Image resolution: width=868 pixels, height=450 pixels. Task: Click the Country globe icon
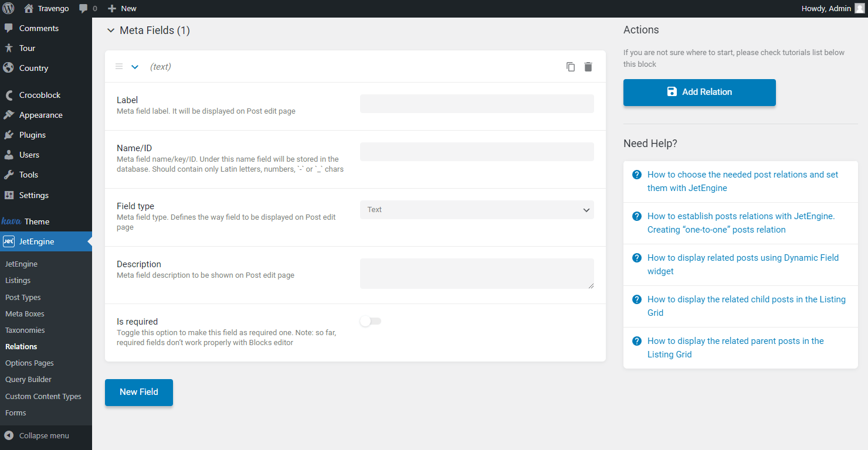[x=9, y=68]
